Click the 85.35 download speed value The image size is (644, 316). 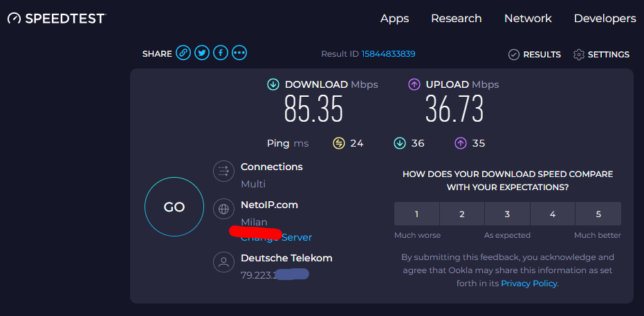[x=313, y=109]
